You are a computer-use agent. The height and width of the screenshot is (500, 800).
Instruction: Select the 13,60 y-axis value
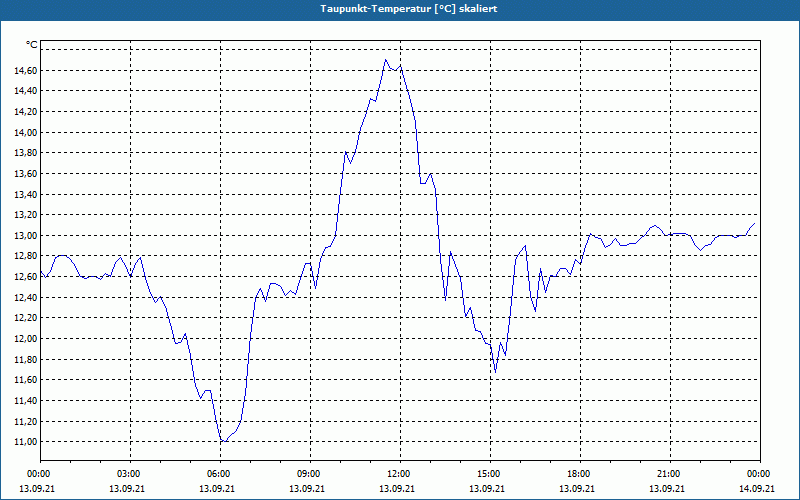click(x=26, y=173)
